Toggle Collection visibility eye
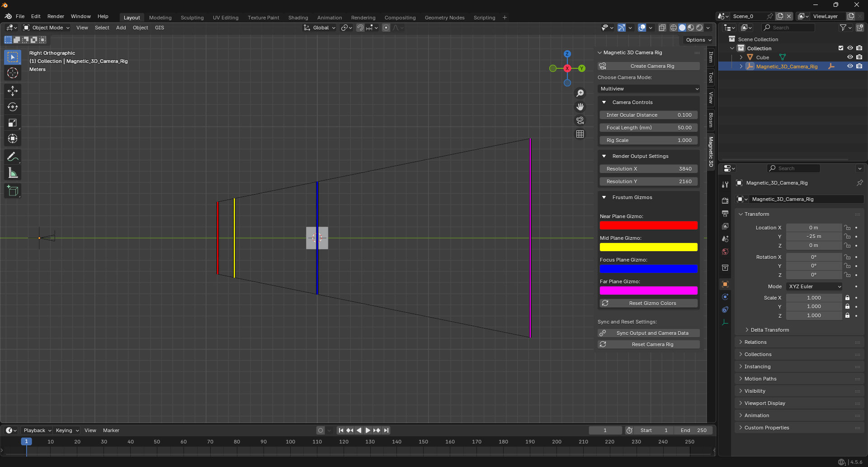Image resolution: width=868 pixels, height=467 pixels. pos(850,48)
